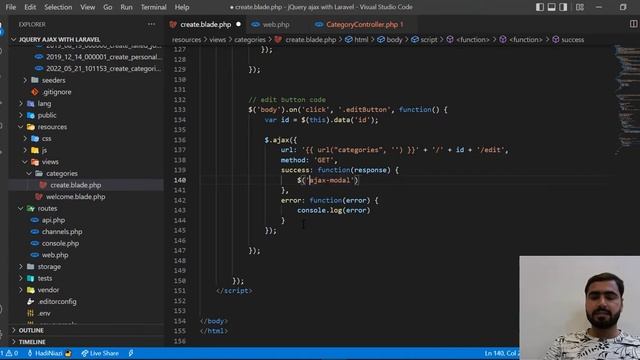Click the categories breadcrumb
This screenshot has height=360, width=640.
tap(250, 40)
